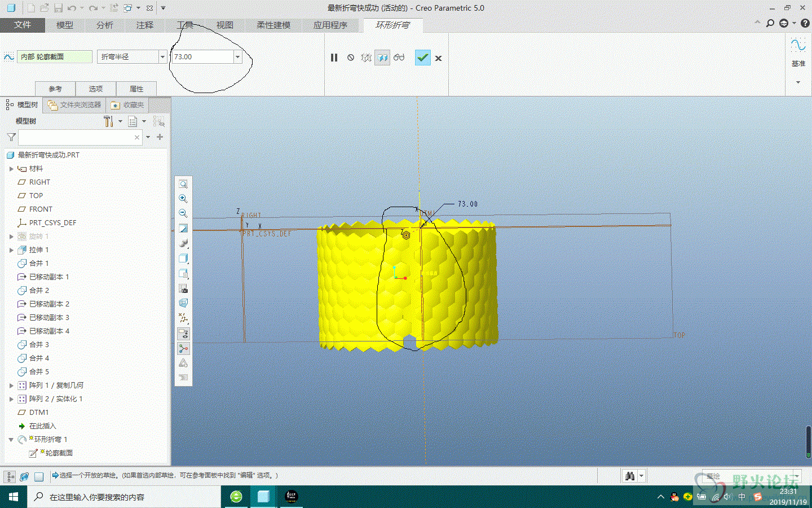Open the datum display filters icon

[183, 318]
